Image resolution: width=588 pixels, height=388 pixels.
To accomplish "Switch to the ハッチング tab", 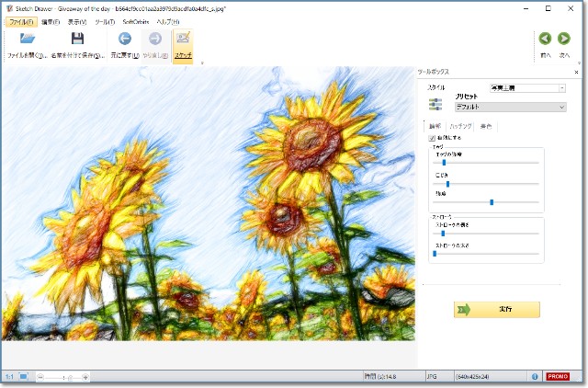I will [x=460, y=126].
